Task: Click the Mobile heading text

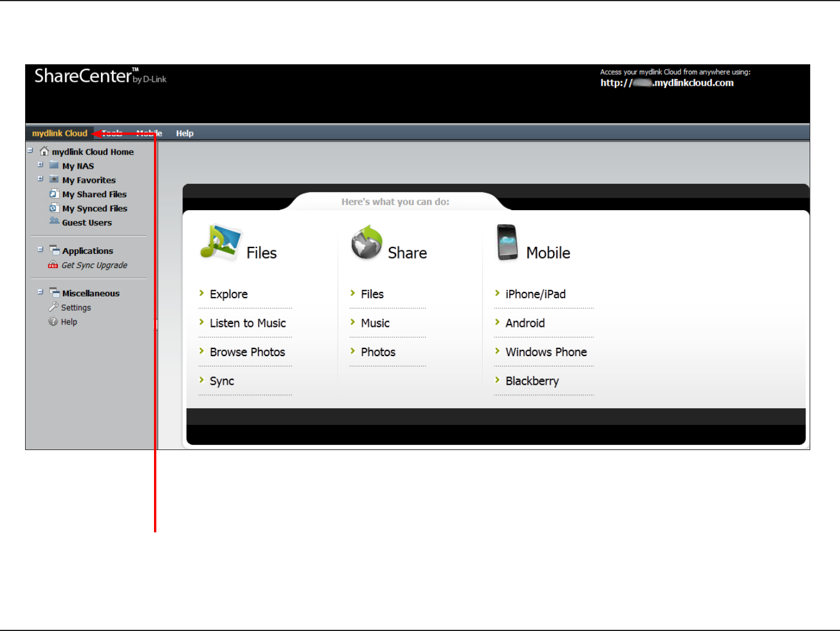Action: (548, 253)
